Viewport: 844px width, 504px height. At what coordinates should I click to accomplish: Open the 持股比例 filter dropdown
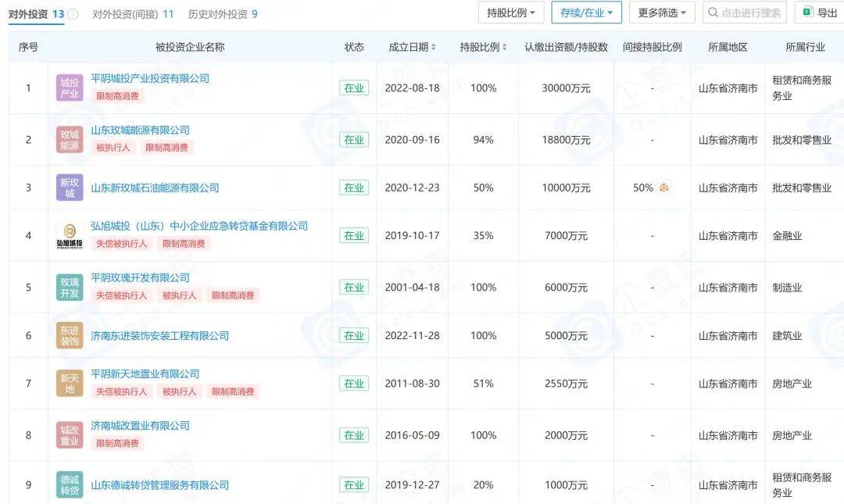511,13
